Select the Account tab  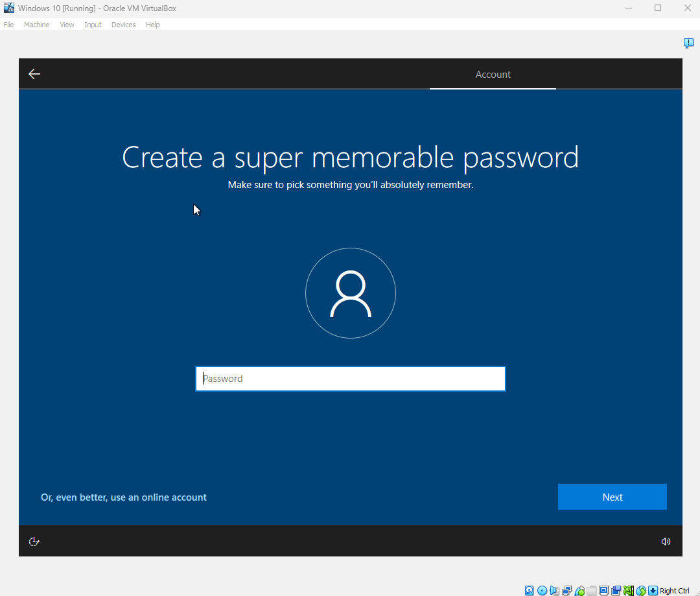[x=493, y=75]
